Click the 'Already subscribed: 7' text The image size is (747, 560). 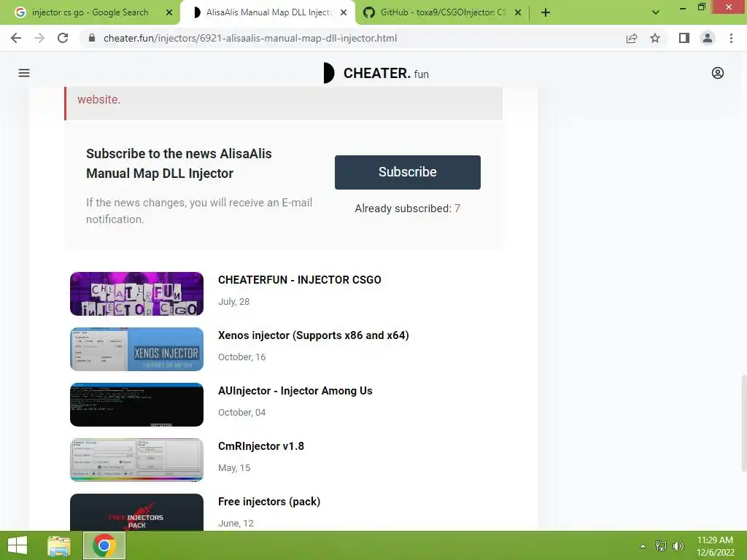pos(407,209)
